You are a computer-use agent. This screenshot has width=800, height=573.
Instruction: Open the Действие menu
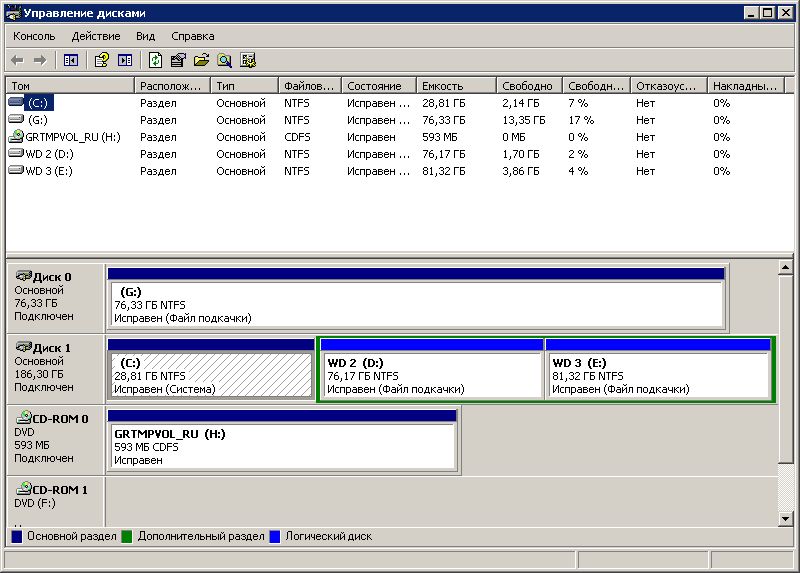click(96, 36)
